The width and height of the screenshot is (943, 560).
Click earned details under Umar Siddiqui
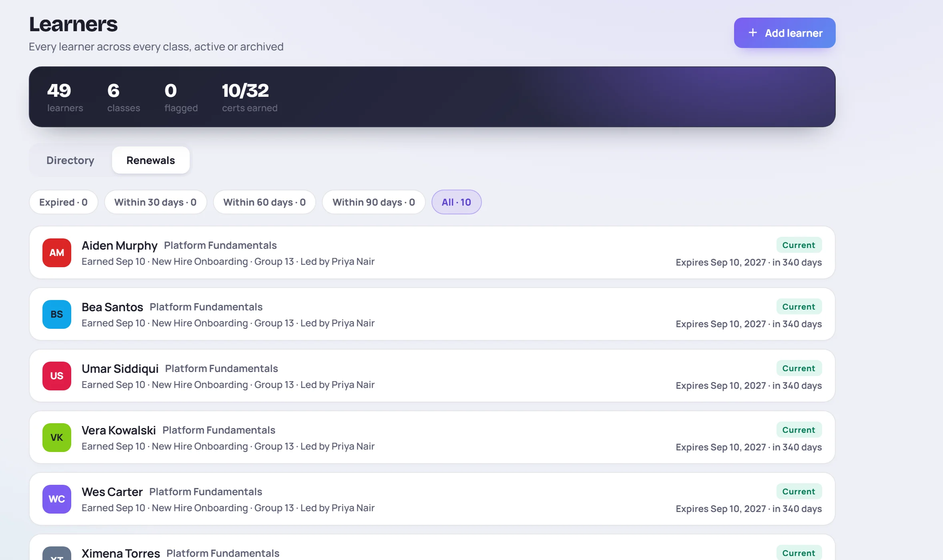point(228,385)
